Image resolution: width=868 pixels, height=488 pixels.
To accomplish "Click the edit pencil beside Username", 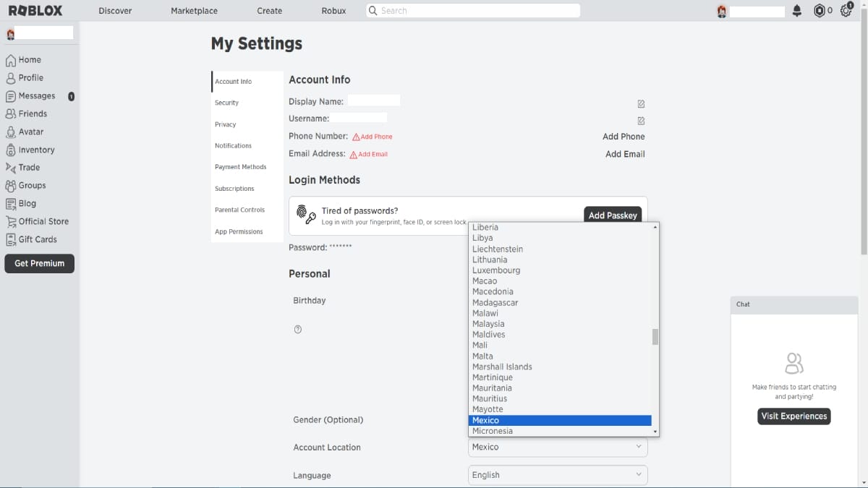I will click(x=641, y=121).
